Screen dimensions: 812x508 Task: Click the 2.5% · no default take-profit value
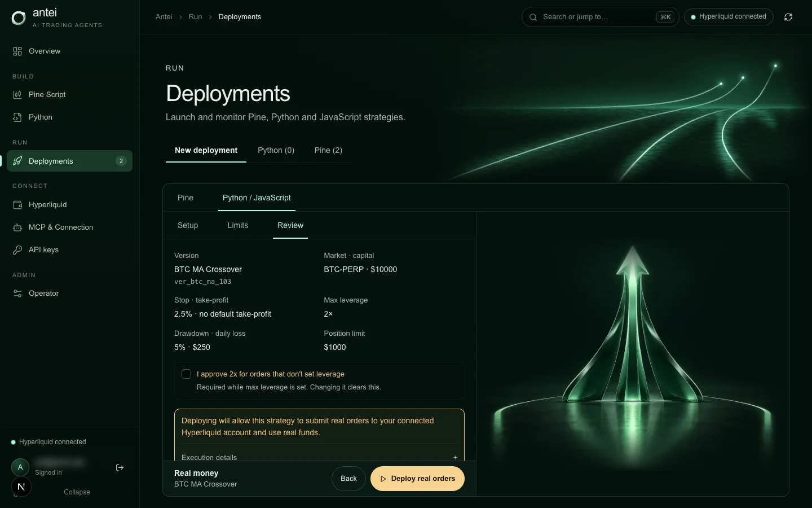223,314
